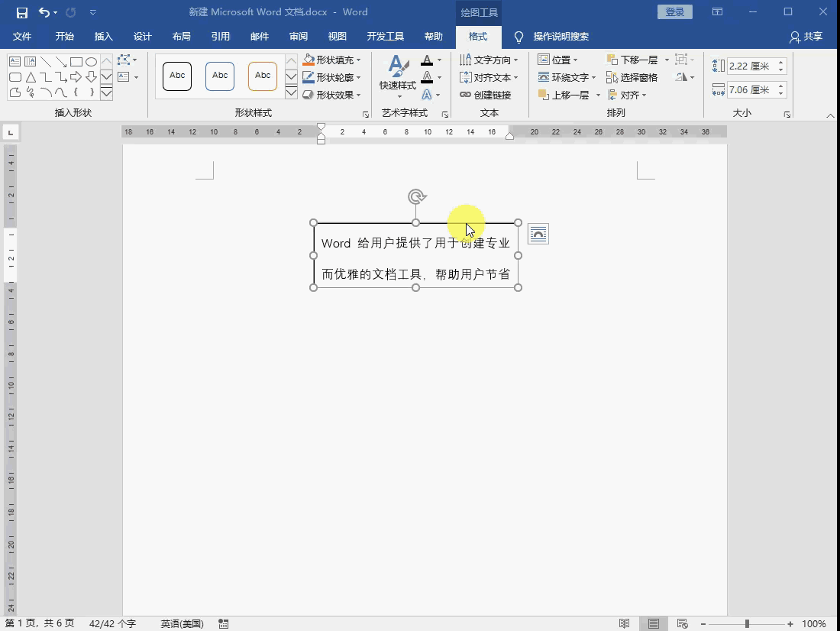Switch to the 插入 Insert tab
The width and height of the screenshot is (840, 631).
[103, 37]
